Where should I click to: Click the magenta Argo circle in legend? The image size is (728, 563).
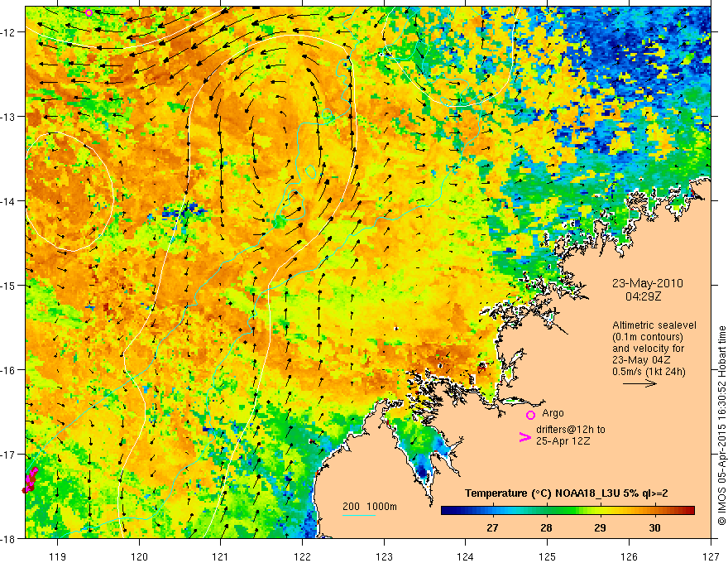[x=530, y=415]
